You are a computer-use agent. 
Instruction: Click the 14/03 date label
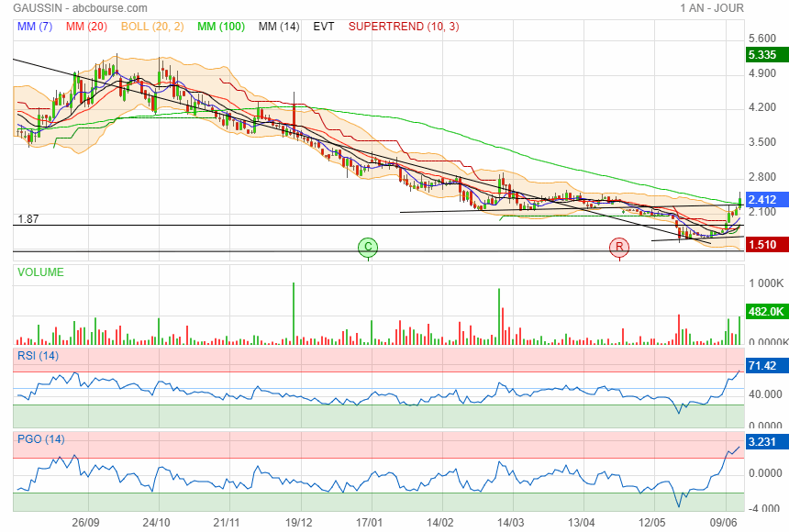(x=510, y=523)
